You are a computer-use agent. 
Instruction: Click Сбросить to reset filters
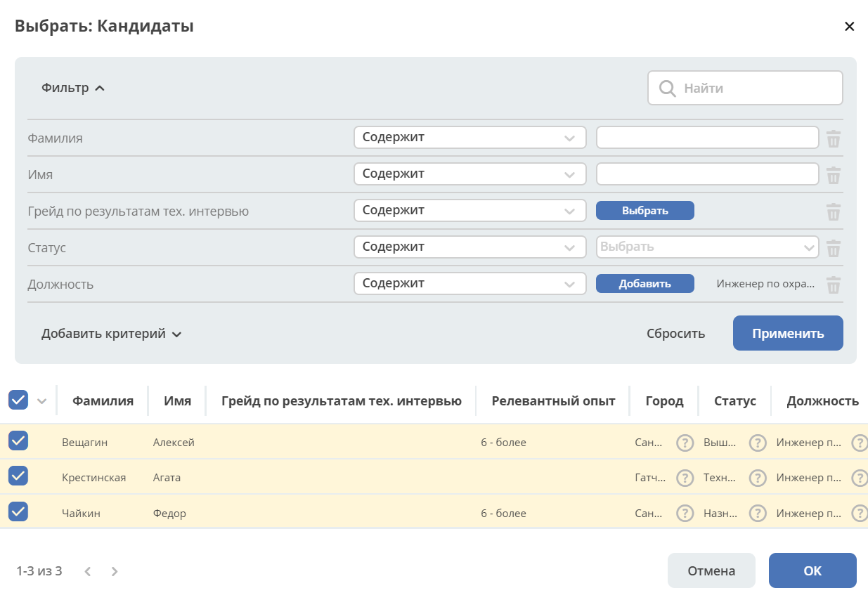pos(675,334)
